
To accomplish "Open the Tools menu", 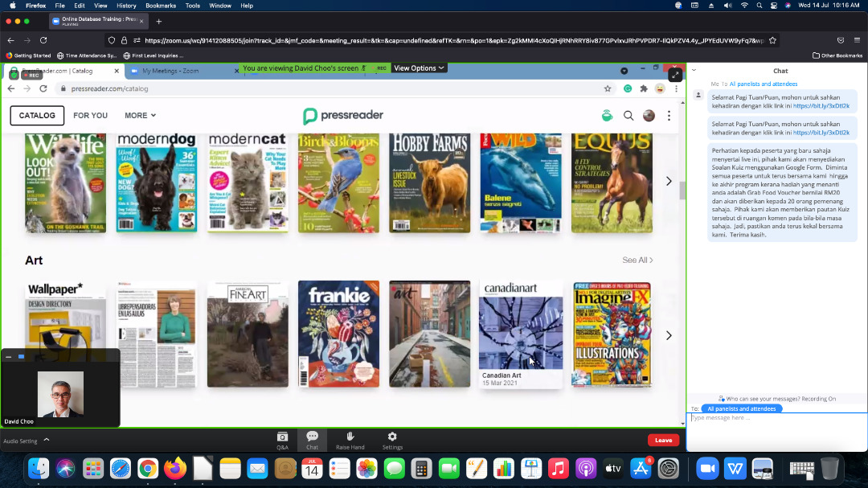I will click(193, 6).
